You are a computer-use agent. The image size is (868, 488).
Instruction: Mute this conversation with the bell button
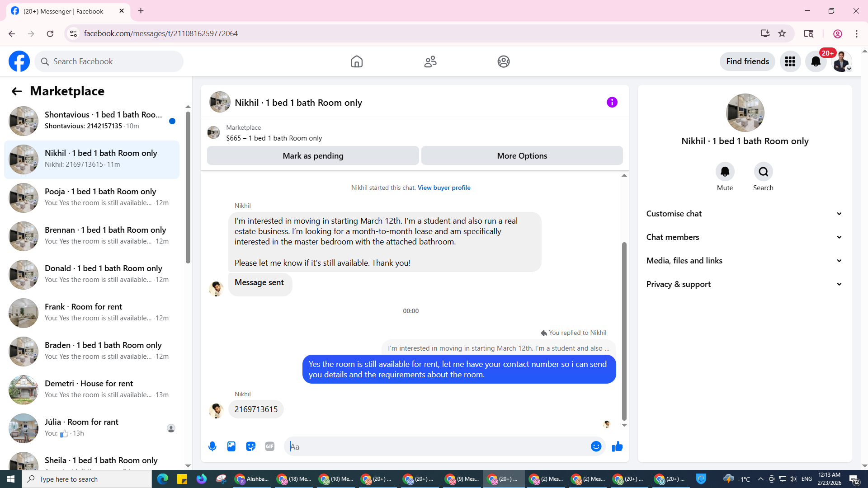(x=725, y=172)
